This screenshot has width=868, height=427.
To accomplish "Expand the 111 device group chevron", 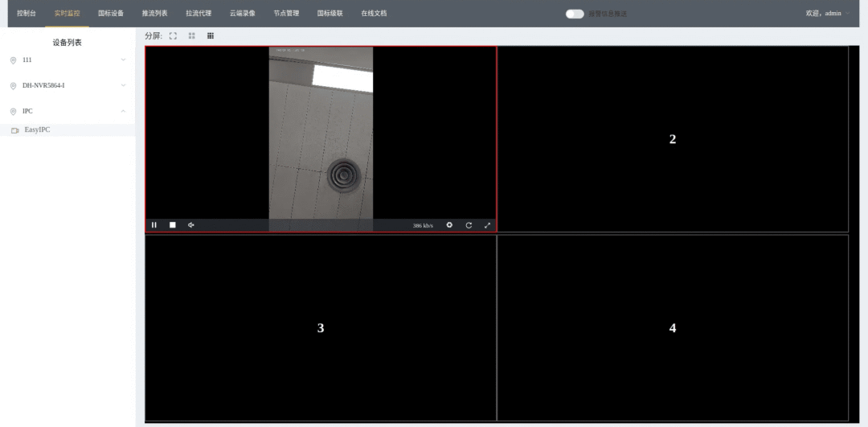I will click(x=123, y=60).
